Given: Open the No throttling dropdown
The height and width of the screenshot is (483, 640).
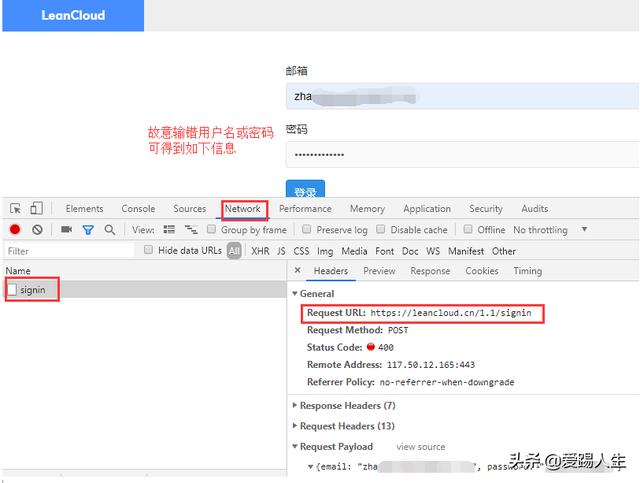Looking at the screenshot, I should 550,230.
